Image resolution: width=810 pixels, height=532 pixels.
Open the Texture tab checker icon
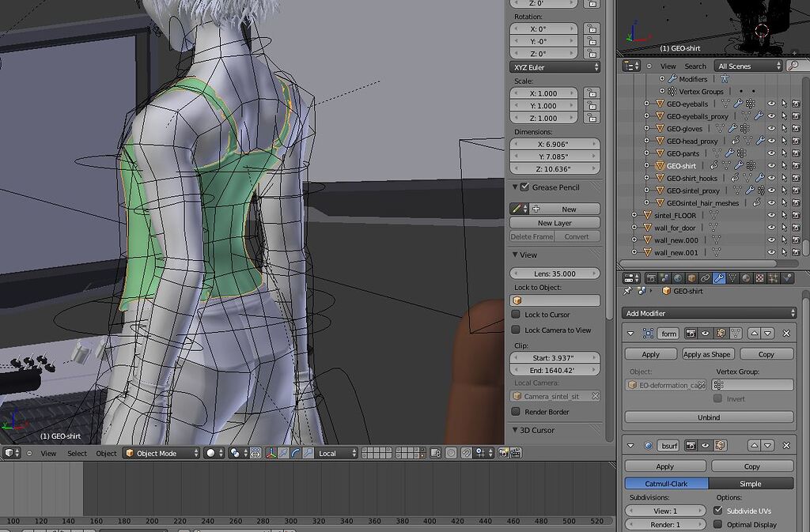click(759, 278)
